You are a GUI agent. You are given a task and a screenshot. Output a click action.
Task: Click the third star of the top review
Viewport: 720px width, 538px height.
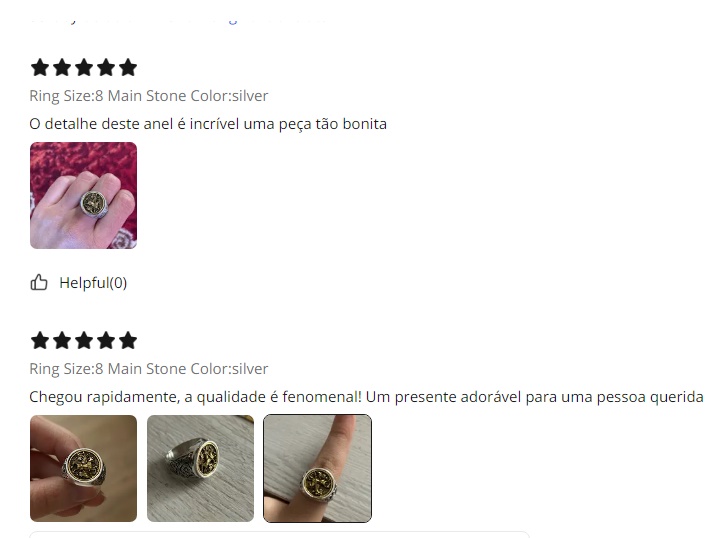[x=84, y=67]
